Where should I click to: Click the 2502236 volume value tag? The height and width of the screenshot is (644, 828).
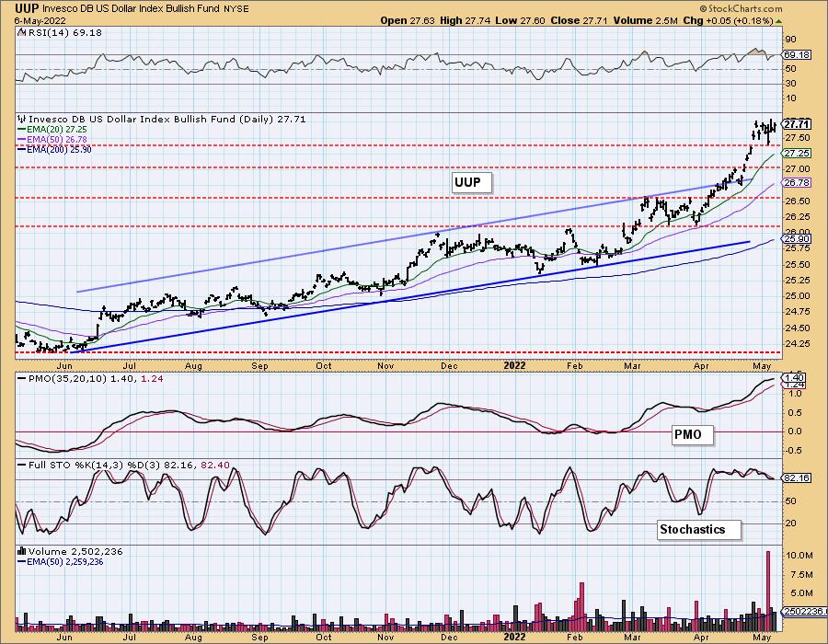(805, 611)
